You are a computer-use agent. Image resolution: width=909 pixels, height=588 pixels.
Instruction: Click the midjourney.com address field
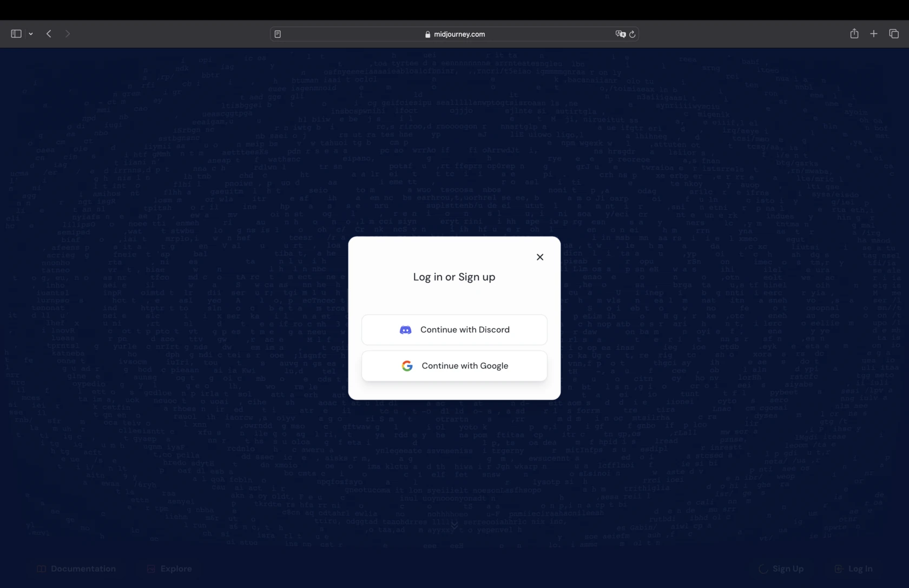[x=454, y=34]
